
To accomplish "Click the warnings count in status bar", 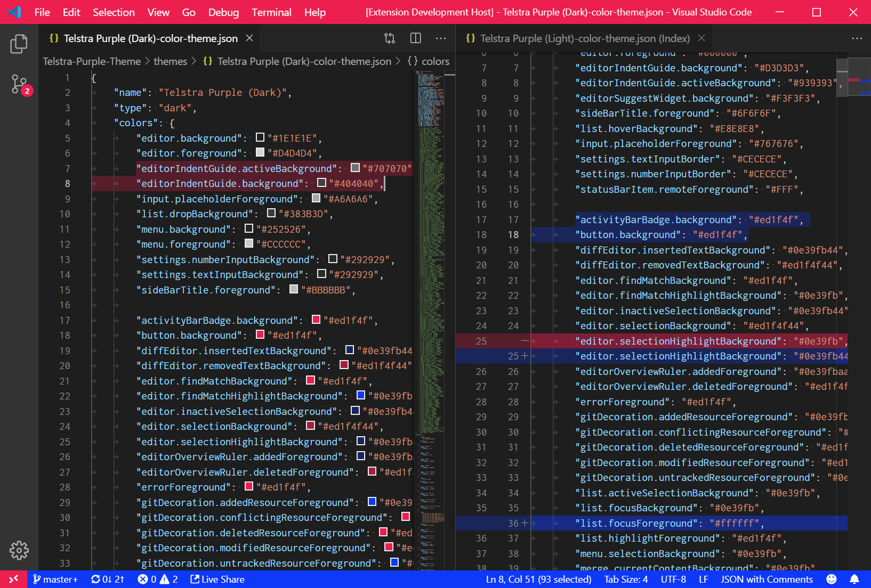I will coord(169,579).
